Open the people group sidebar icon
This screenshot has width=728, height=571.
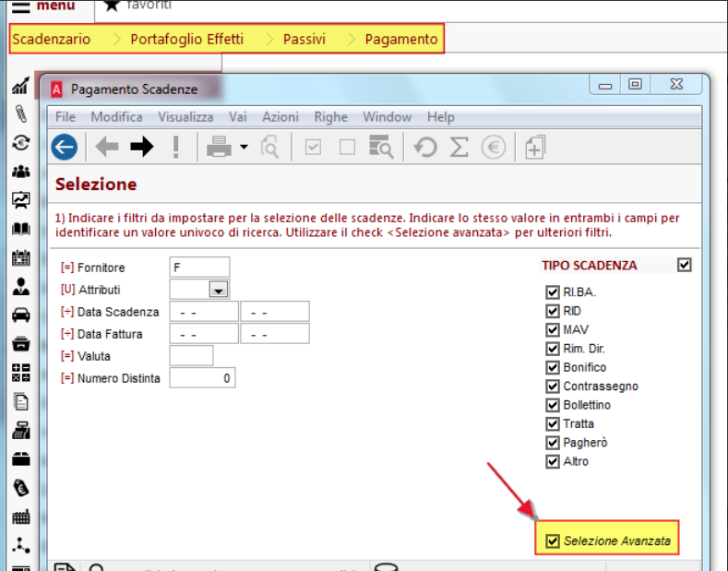click(x=21, y=172)
